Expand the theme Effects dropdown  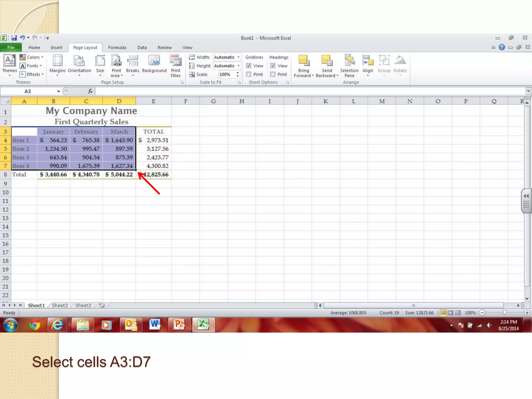click(32, 74)
